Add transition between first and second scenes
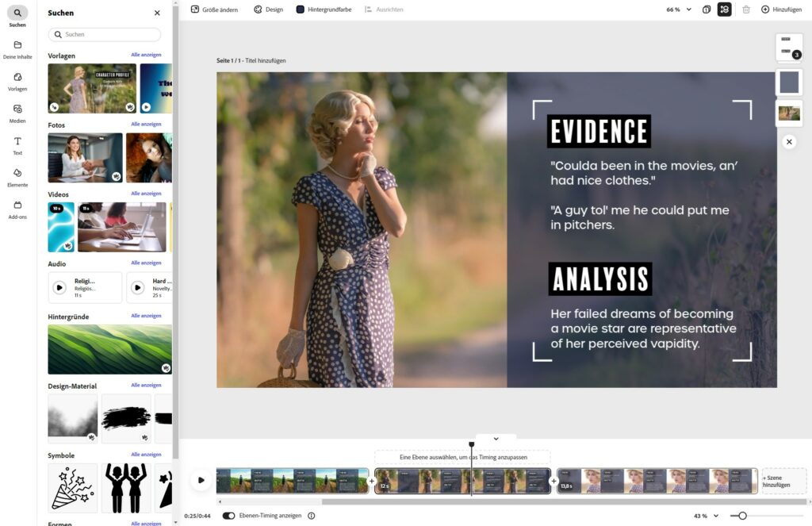This screenshot has width=812, height=526. (371, 481)
